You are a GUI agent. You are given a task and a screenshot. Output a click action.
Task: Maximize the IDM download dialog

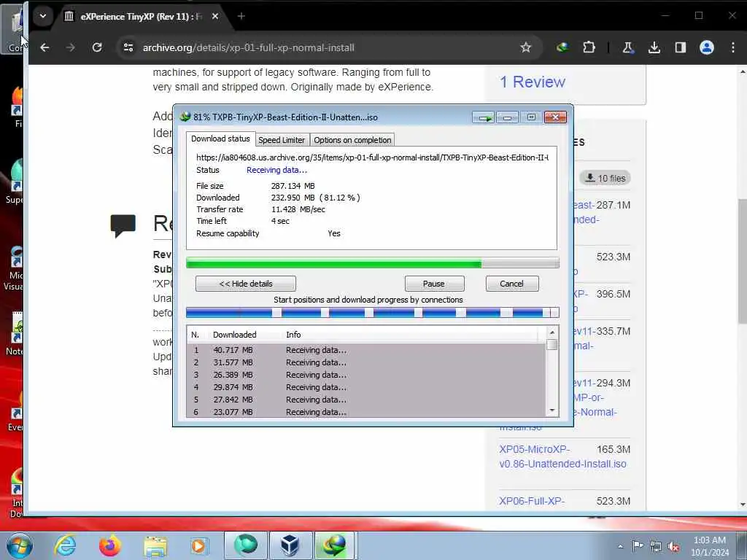(531, 117)
